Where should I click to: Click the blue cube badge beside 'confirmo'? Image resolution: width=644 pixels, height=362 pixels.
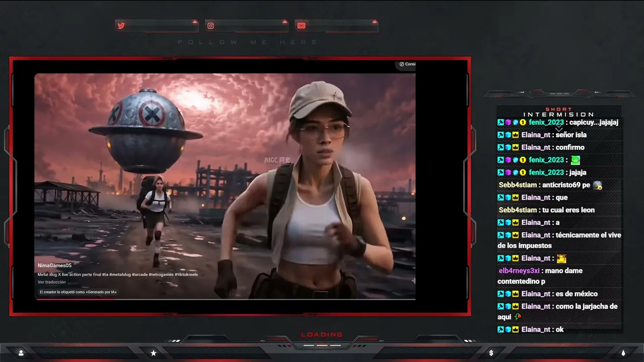[508, 147]
